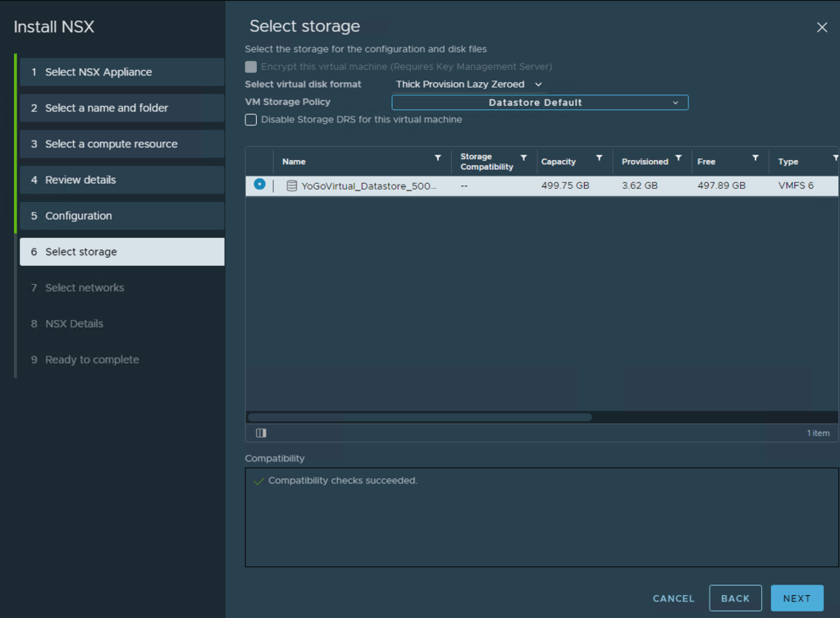840x618 pixels.
Task: Open the Provisioned column filter
Action: pos(678,158)
